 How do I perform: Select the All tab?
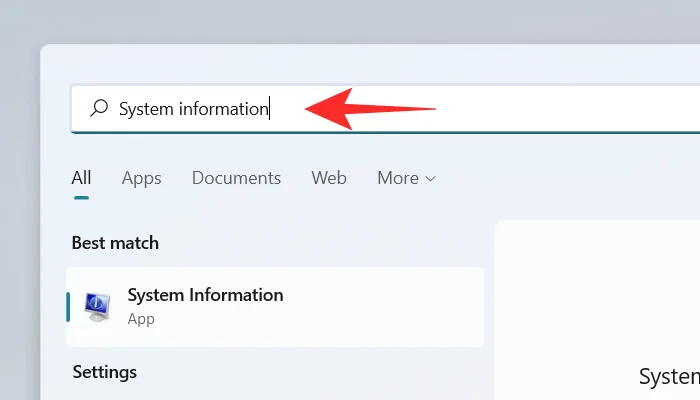click(81, 178)
